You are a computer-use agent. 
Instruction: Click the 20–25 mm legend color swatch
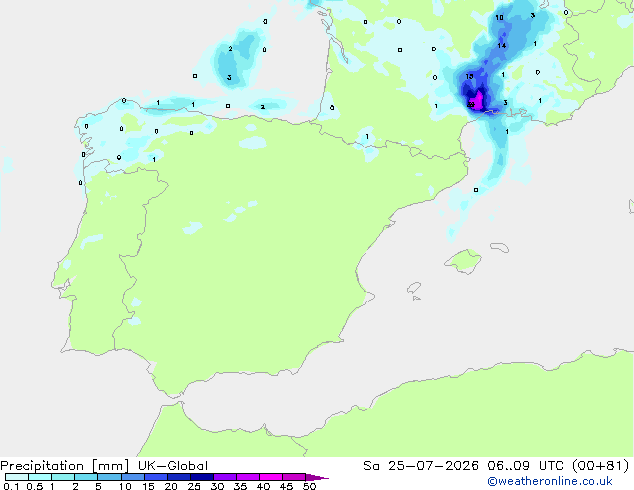click(178, 477)
